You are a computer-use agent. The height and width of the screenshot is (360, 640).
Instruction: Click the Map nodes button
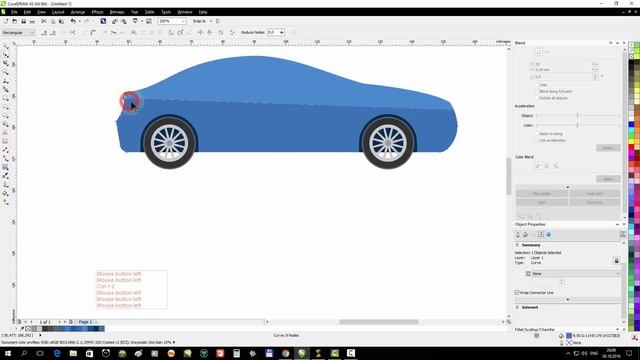tap(542, 193)
